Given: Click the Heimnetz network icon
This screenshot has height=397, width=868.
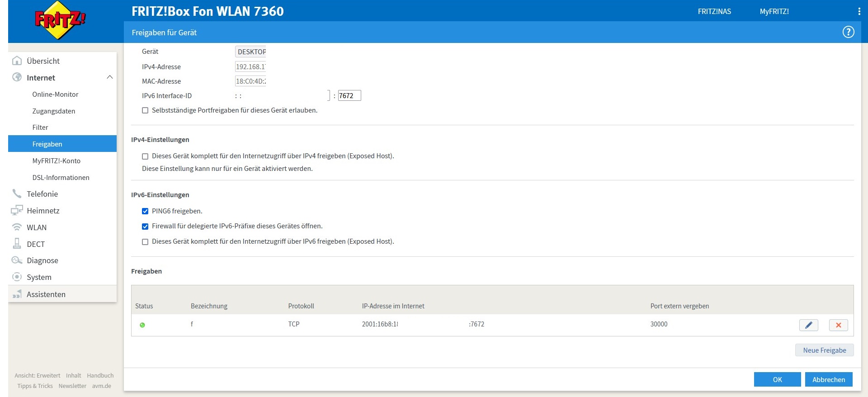Looking at the screenshot, I should pos(17,210).
